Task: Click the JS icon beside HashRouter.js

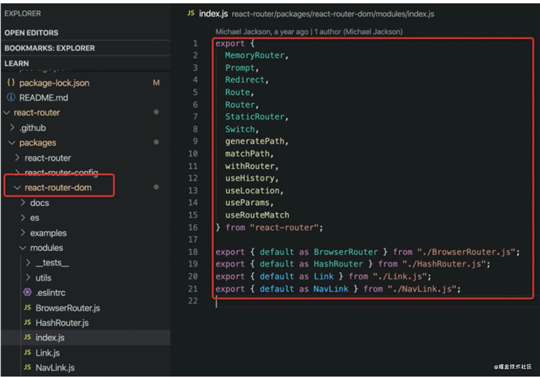Action: [28, 322]
